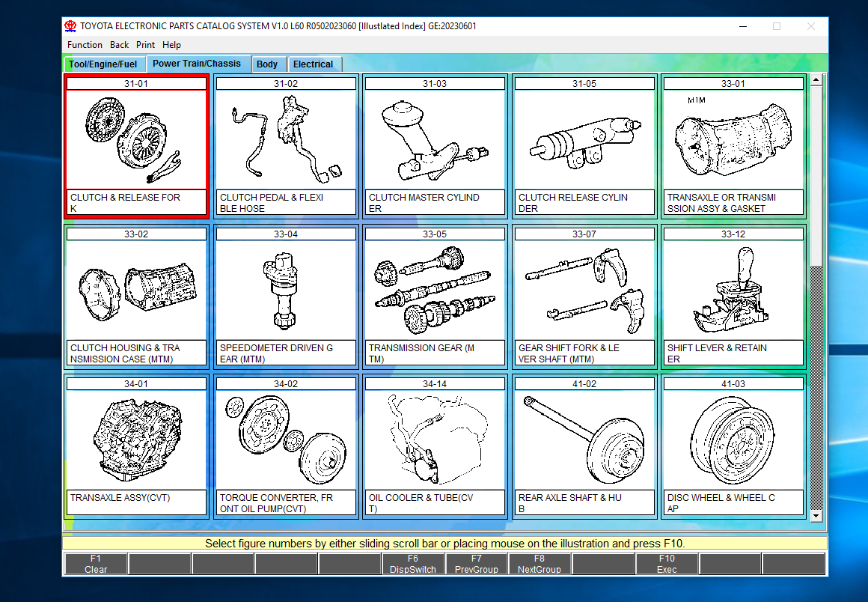This screenshot has width=868, height=602.
Task: Open the Electrical tab
Action: [x=314, y=64]
